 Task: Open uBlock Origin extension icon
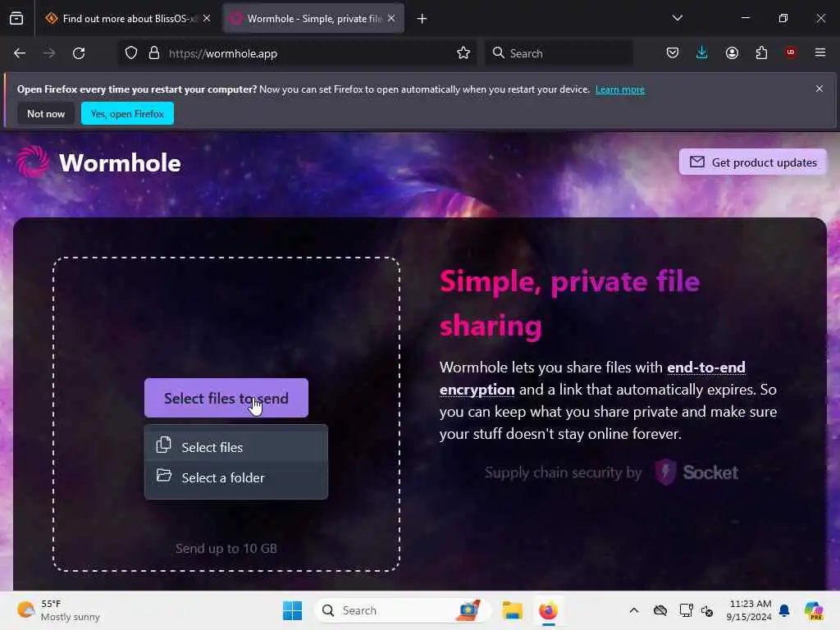[x=791, y=52]
